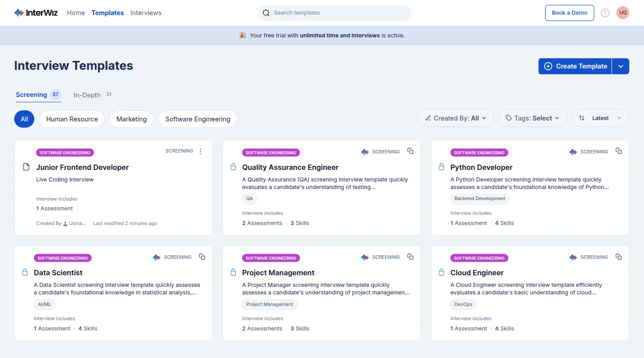Viewport: 644px width, 358px height.
Task: Expand arrow beside Create Template button
Action: pyautogui.click(x=620, y=66)
